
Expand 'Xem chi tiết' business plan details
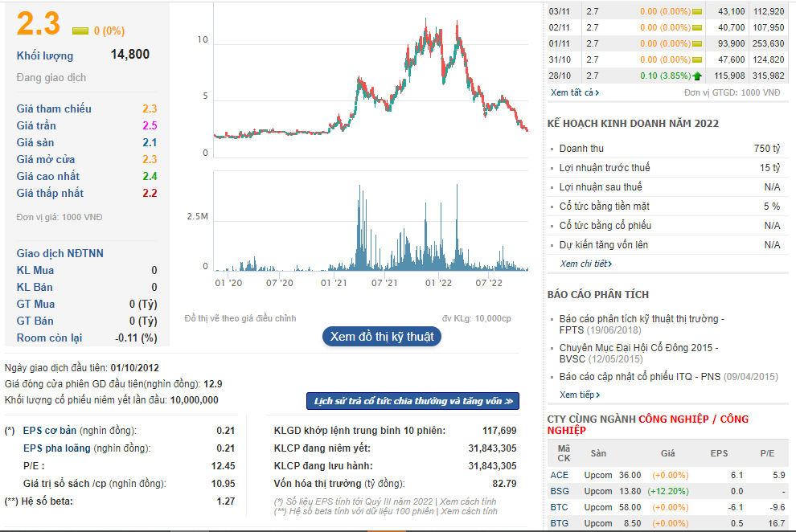coord(586,264)
